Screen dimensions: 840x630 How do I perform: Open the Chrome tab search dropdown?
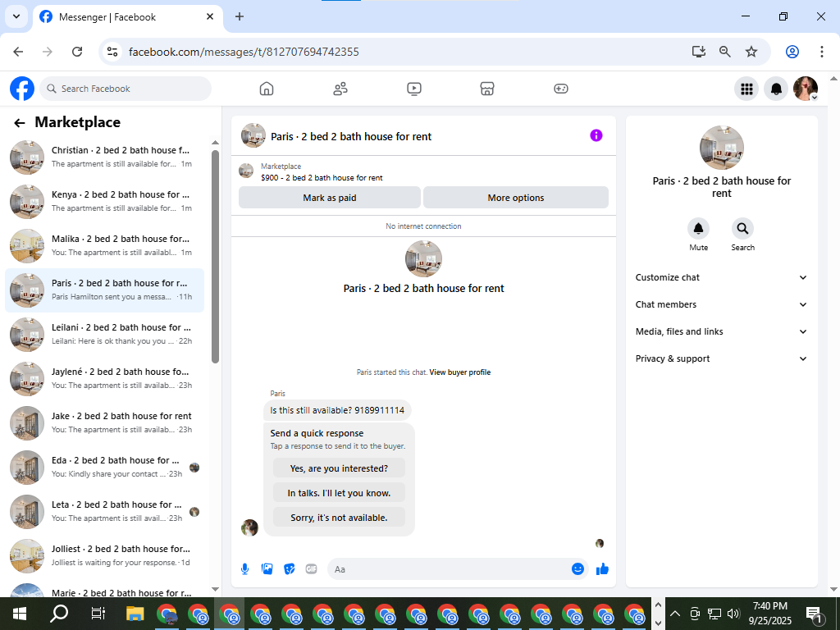pos(16,16)
